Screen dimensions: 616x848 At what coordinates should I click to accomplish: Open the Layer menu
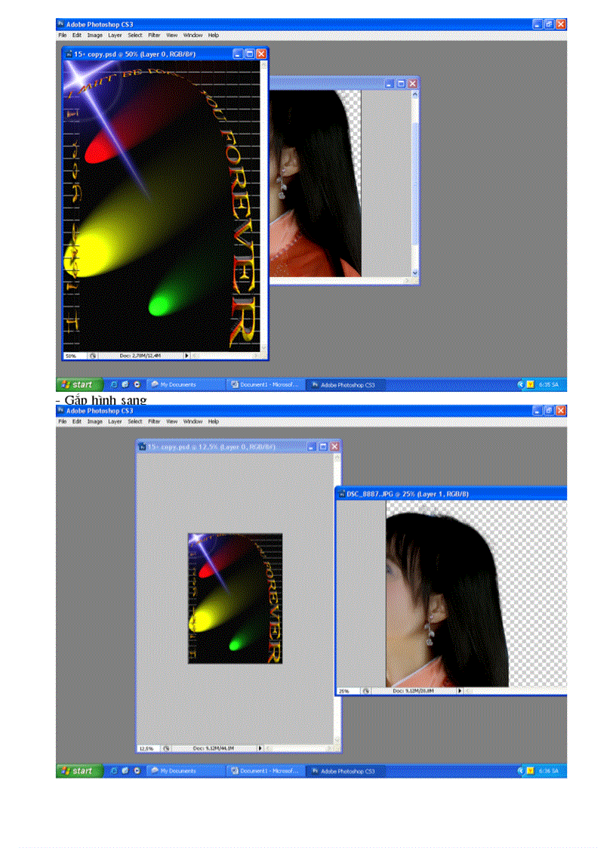(x=115, y=35)
